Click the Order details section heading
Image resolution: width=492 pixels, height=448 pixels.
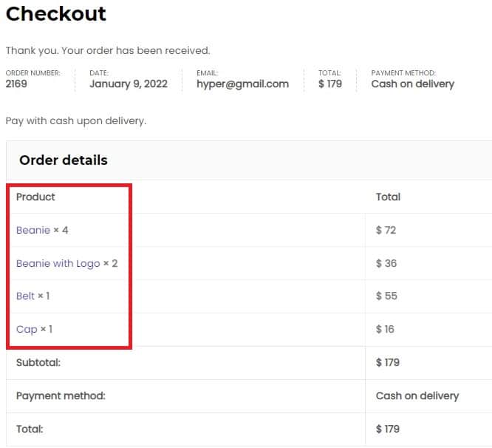(64, 160)
